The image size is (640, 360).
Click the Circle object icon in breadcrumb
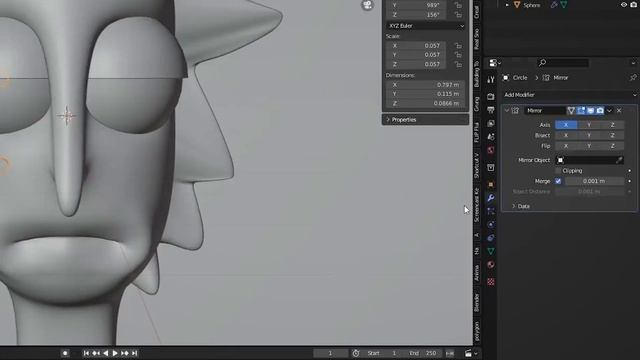506,78
